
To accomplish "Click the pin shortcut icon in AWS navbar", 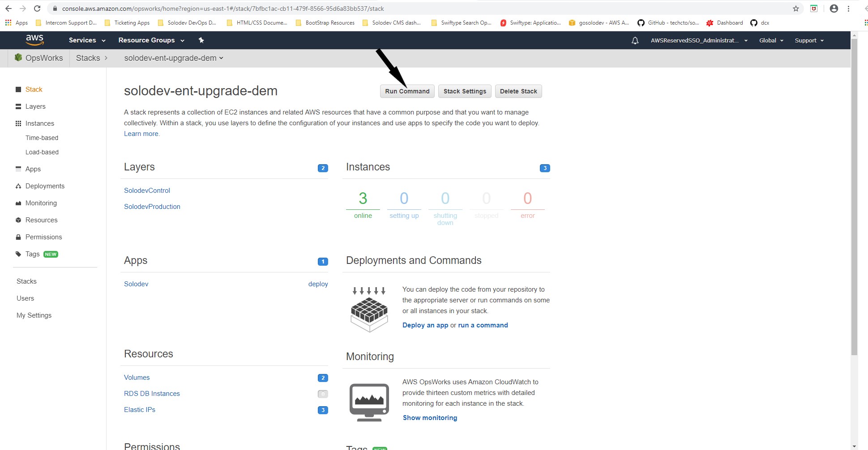I will (x=201, y=40).
